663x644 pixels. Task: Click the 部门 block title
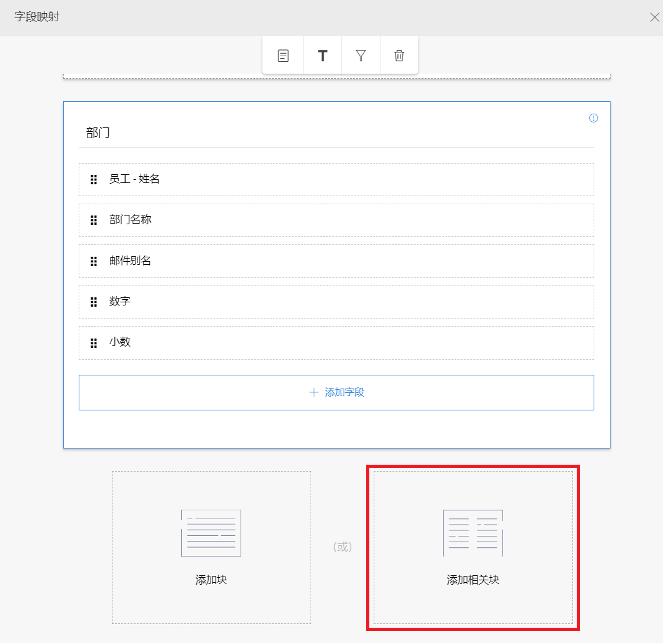tap(98, 133)
